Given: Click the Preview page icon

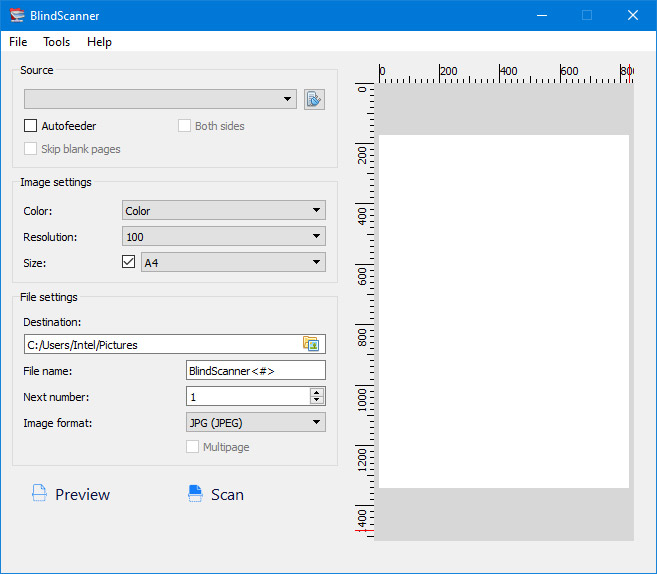Looking at the screenshot, I should pos(39,494).
